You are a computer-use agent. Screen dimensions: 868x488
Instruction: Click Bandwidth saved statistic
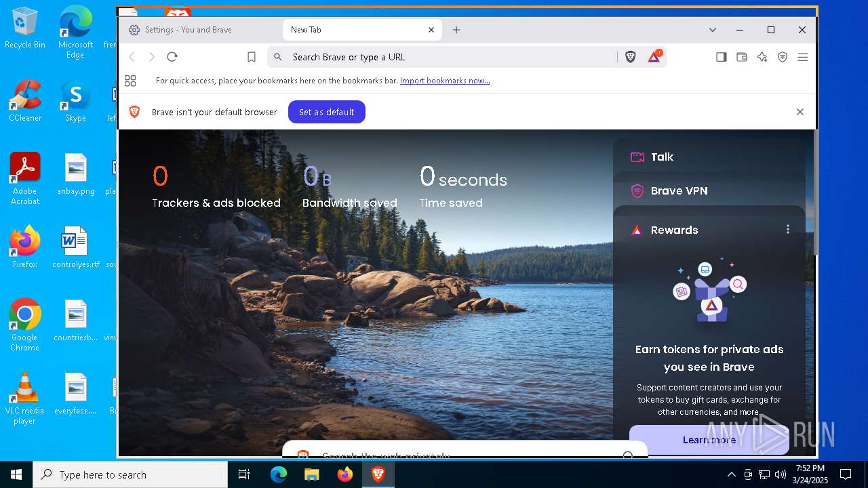[350, 186]
